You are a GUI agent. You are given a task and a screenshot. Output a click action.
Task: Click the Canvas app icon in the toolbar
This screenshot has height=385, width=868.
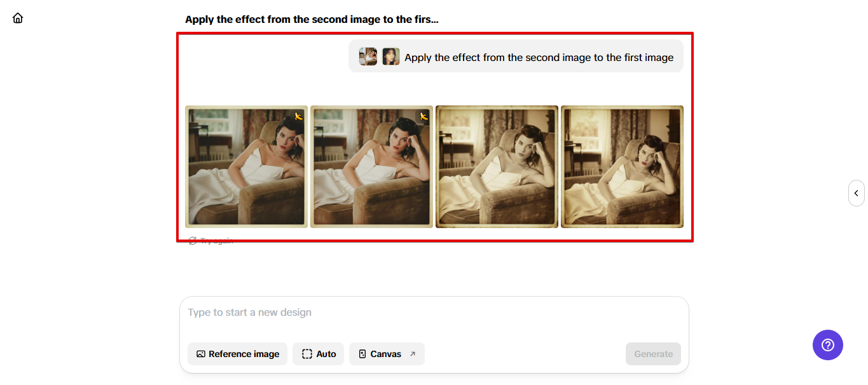pos(363,354)
